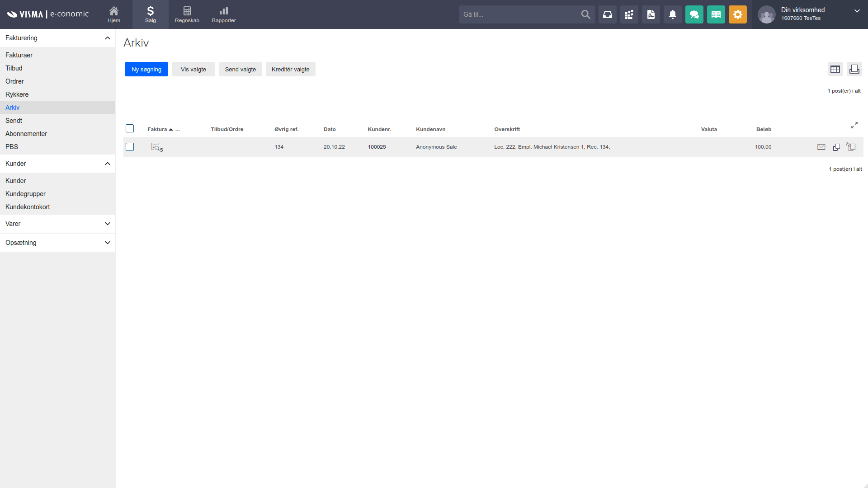
Task: Click the notification bell icon
Action: coord(673,14)
